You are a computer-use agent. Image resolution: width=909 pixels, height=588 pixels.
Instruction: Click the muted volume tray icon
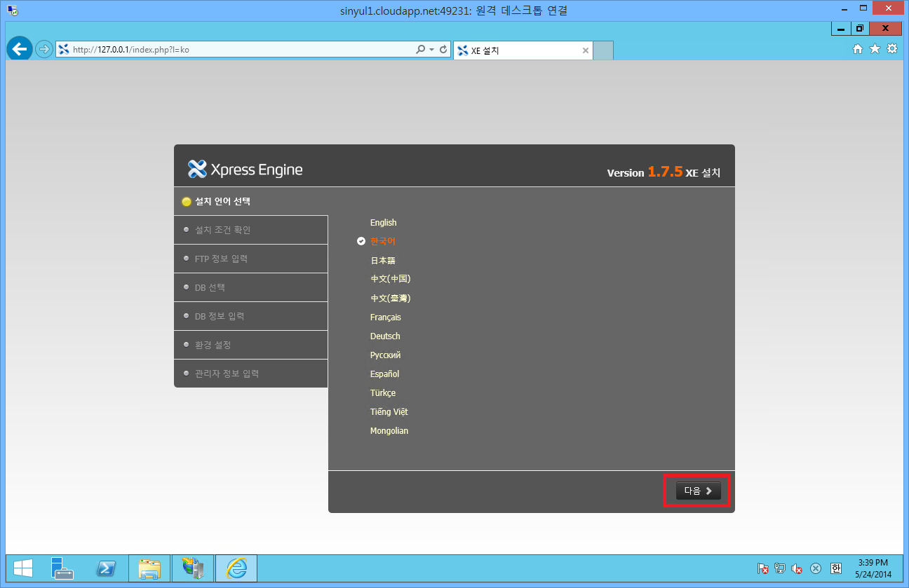797,568
